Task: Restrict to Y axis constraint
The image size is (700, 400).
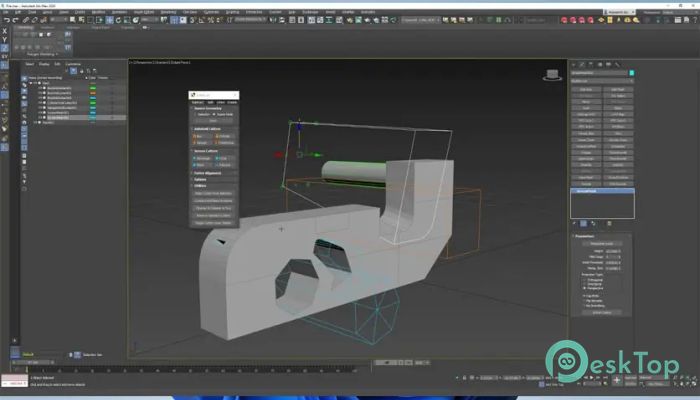Action: [x=4, y=39]
